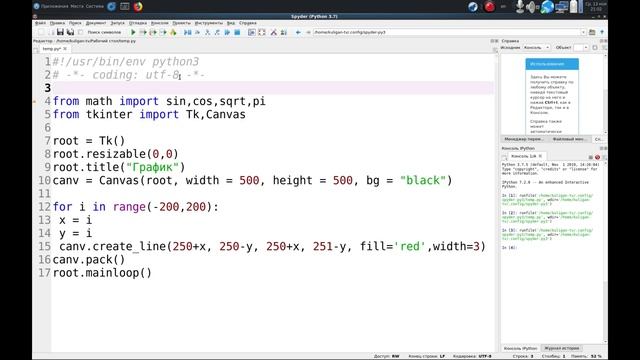Click line number 12 in editor margin
640x360 pixels.
click(x=44, y=207)
